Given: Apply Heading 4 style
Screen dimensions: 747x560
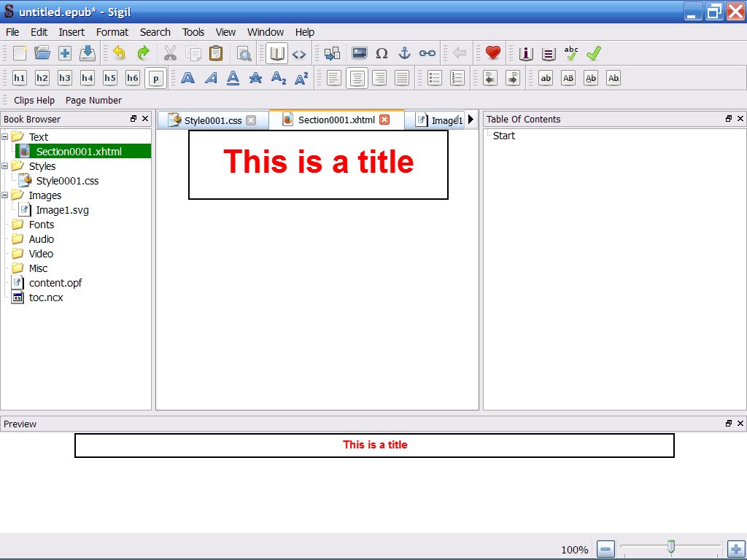Looking at the screenshot, I should coord(88,78).
